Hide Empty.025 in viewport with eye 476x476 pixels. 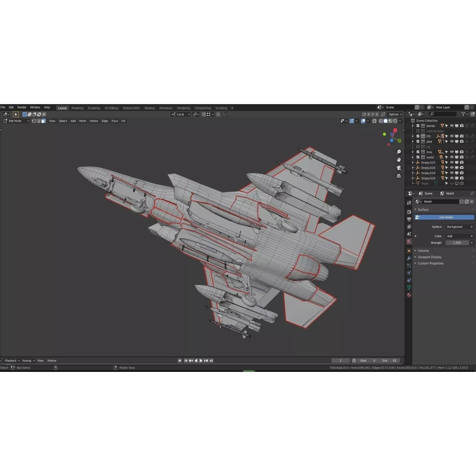pyautogui.click(x=452, y=162)
